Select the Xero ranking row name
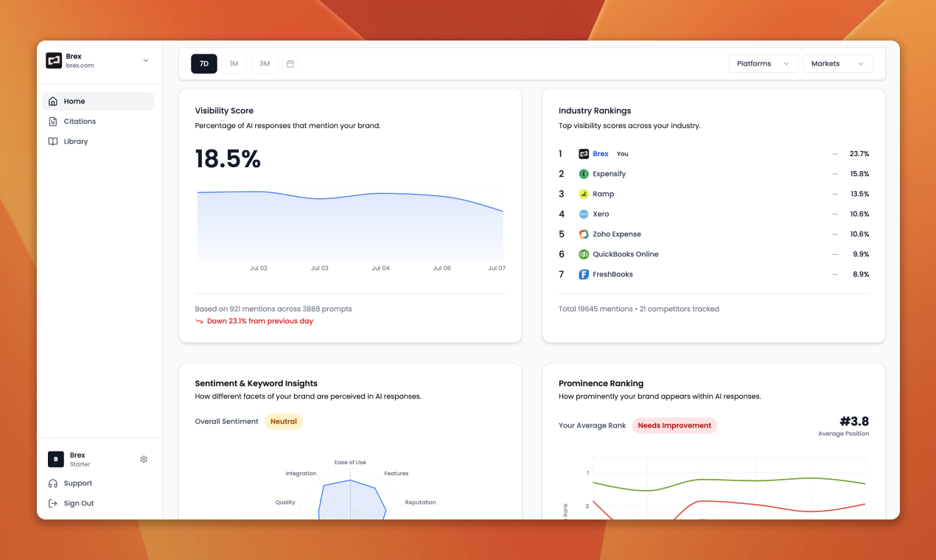Screen dimensions: 936x560 click(601, 214)
